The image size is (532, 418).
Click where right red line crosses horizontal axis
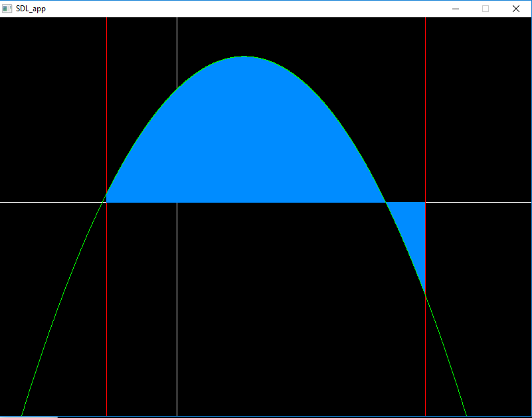[x=425, y=202]
